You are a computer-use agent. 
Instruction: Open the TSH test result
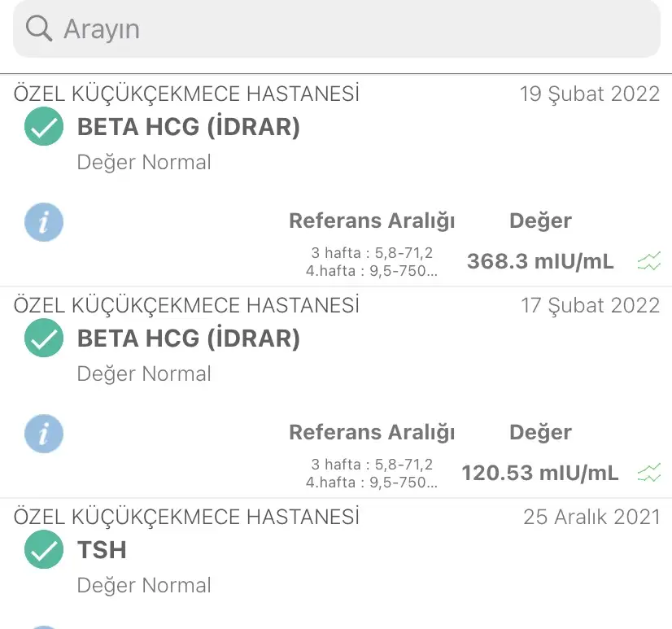(x=103, y=550)
